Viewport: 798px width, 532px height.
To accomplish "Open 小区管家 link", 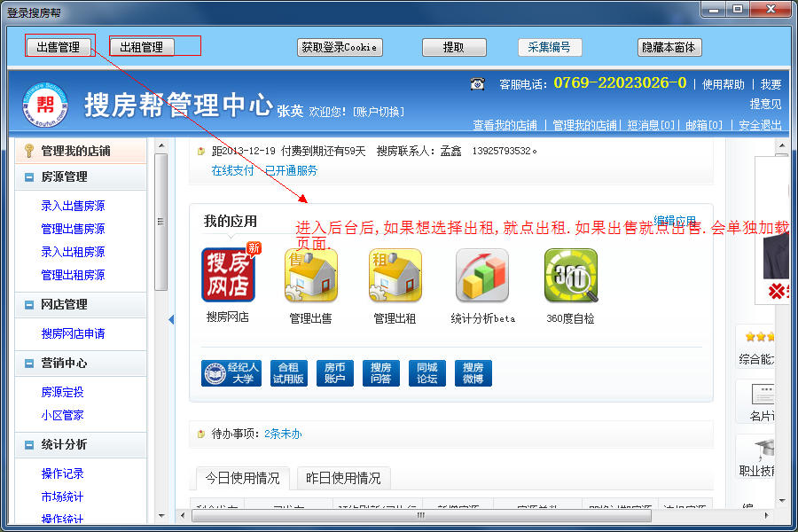I will point(62,415).
